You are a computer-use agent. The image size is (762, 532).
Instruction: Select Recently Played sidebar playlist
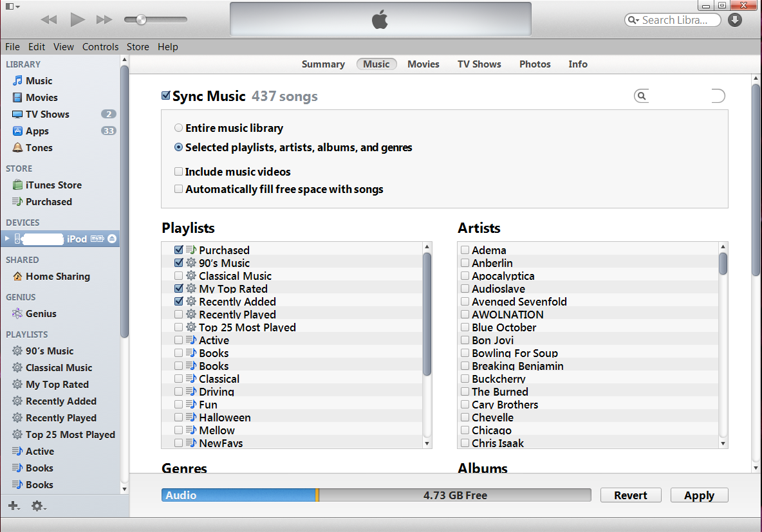point(60,418)
